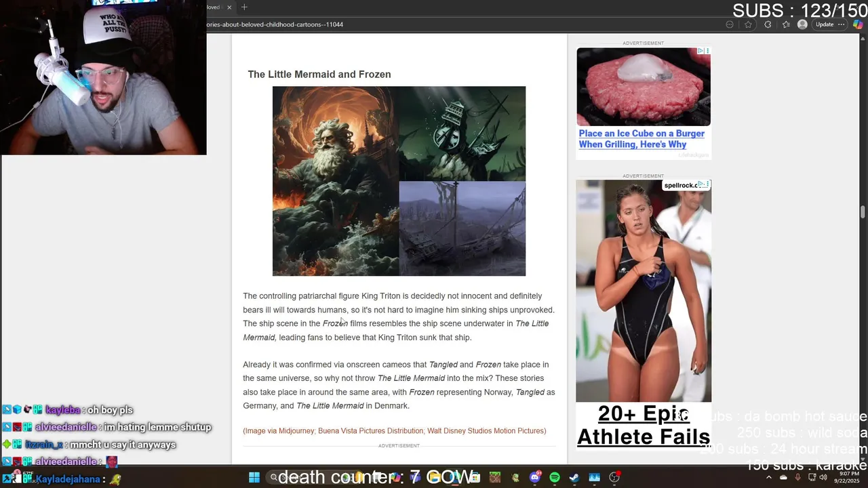The image size is (868, 488).
Task: Open the taskbar icon with red notification badge
Action: point(614,477)
